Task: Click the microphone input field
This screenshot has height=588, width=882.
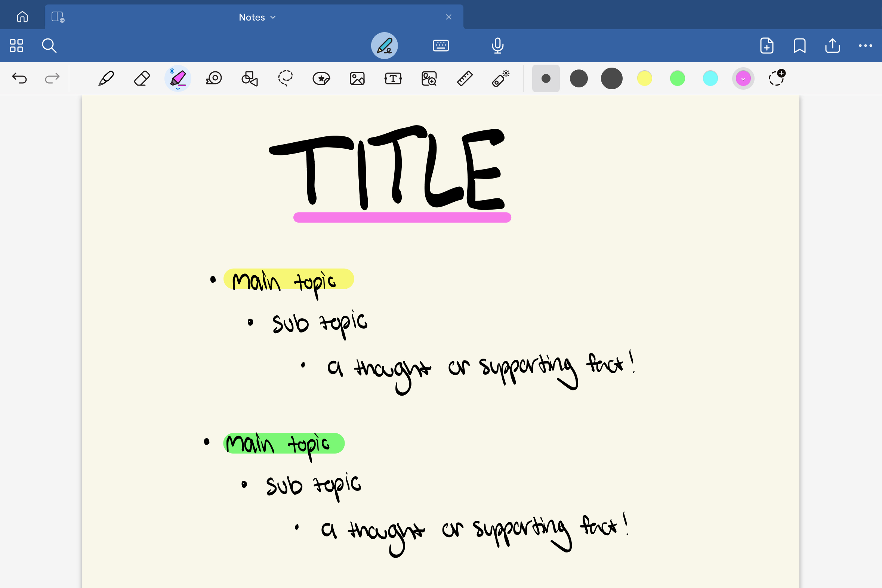Action: [x=498, y=45]
